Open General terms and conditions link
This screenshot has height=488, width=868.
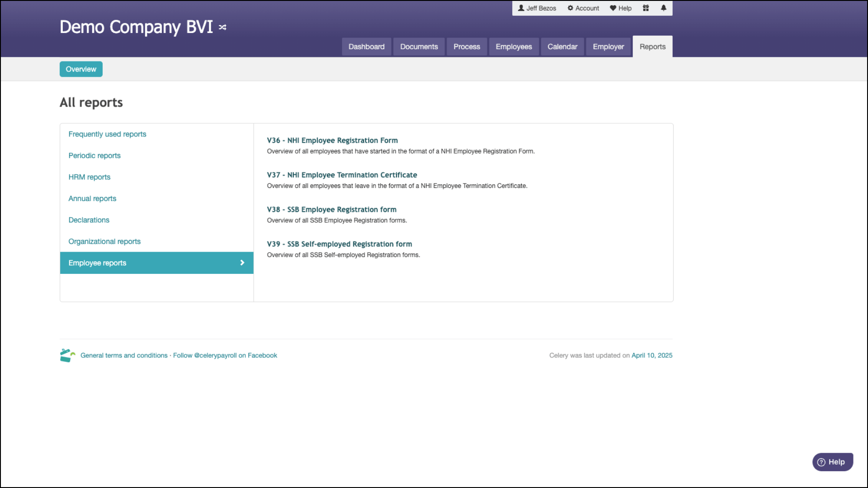(124, 356)
